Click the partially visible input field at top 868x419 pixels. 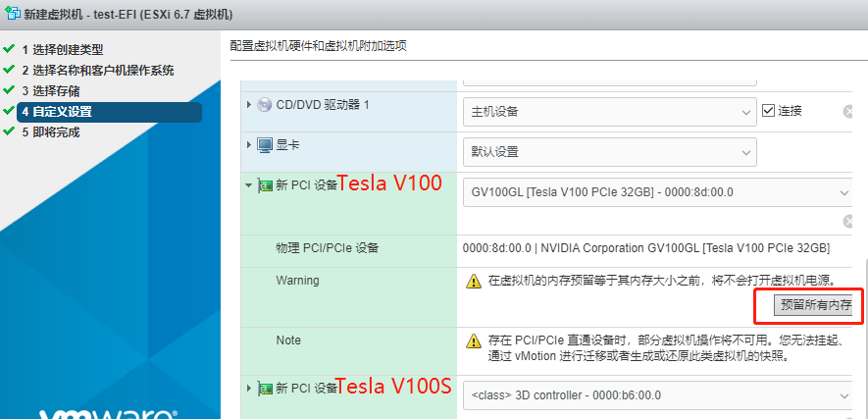[609, 82]
